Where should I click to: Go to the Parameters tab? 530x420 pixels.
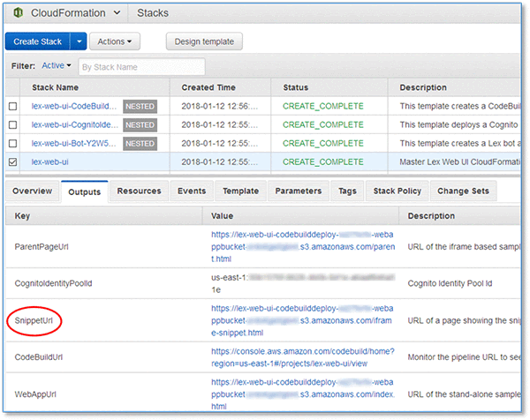(x=299, y=191)
